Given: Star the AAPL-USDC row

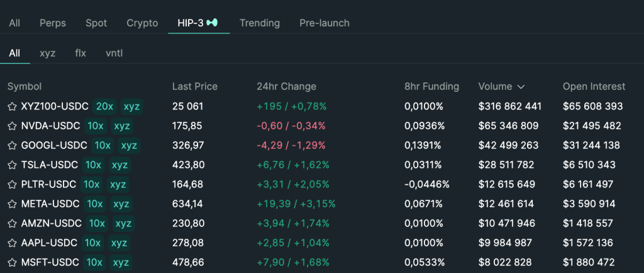Looking at the screenshot, I should coord(12,243).
